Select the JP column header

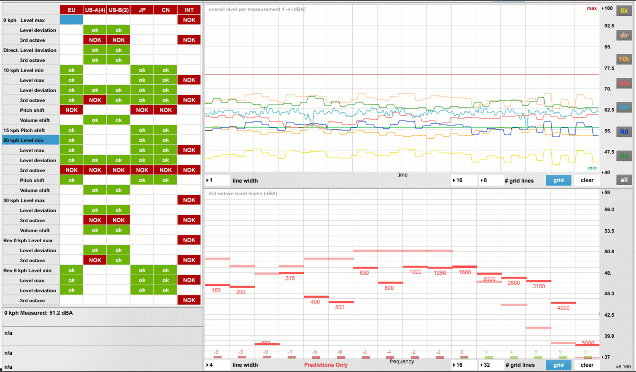142,10
